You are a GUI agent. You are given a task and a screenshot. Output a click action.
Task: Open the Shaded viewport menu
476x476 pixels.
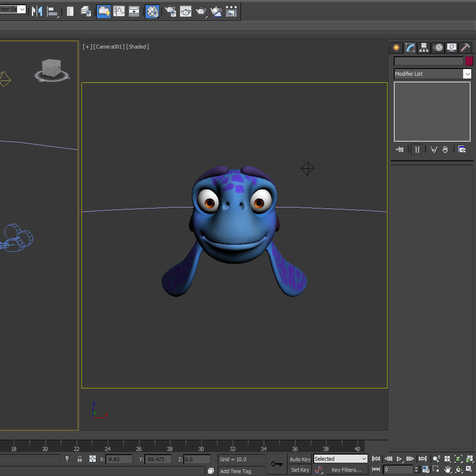point(138,47)
